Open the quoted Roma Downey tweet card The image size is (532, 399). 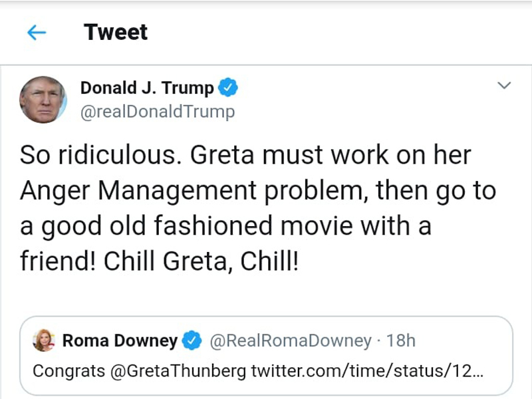pos(266,352)
